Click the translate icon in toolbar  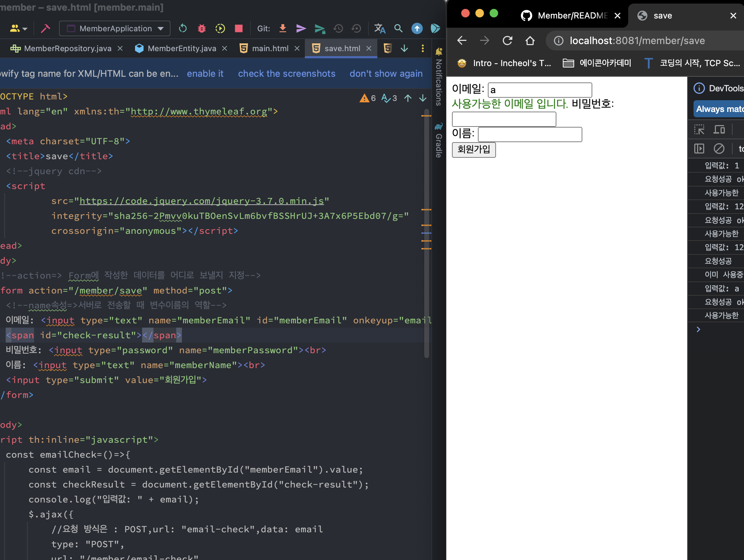[x=379, y=28]
